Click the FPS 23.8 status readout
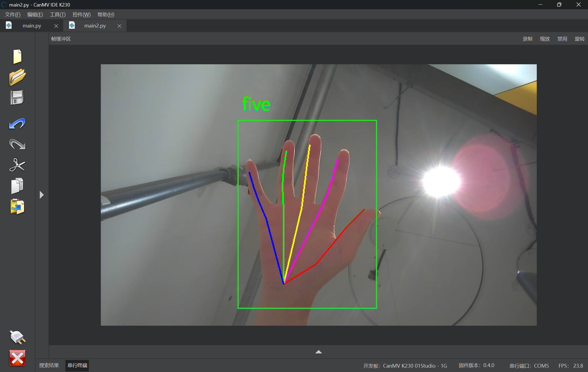The image size is (588, 372). pos(571,365)
